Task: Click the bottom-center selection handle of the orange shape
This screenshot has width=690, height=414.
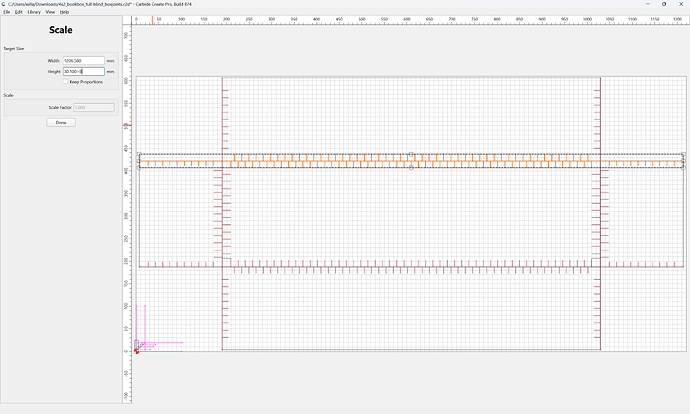Action: [x=411, y=168]
